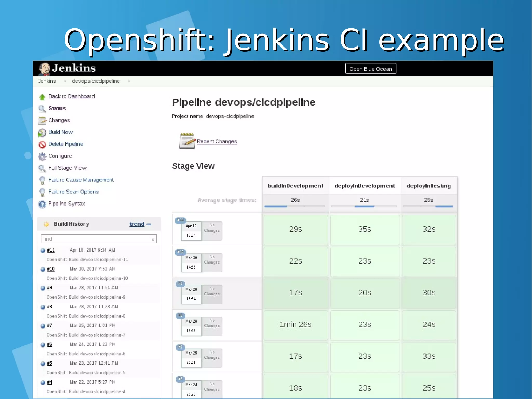The image size is (532, 399).
Task: Click 'OpenShift Build devops/cicdpipeline-9' text
Action: coord(86,297)
